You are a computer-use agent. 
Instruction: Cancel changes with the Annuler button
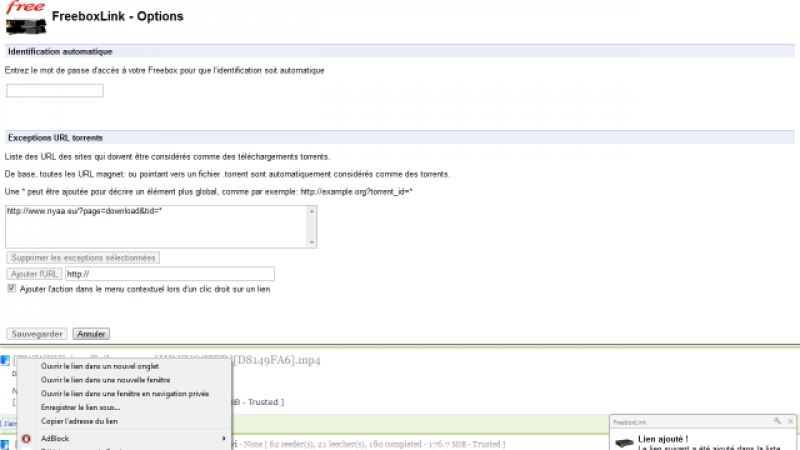click(x=91, y=334)
